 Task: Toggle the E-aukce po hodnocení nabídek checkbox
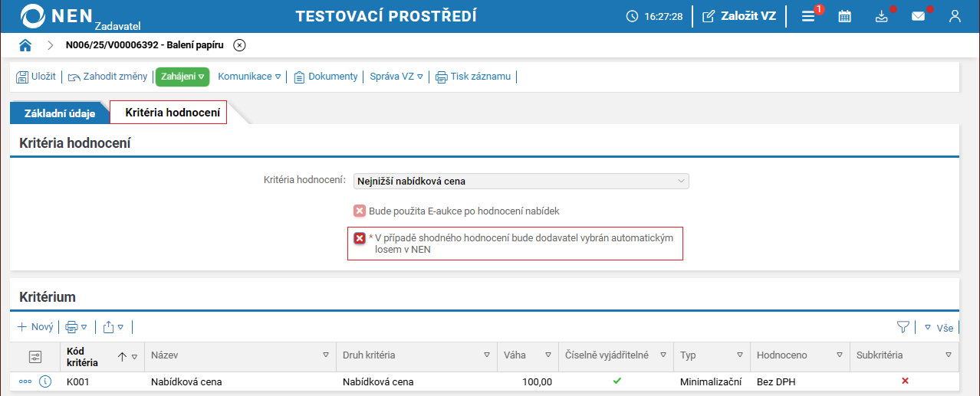(359, 211)
